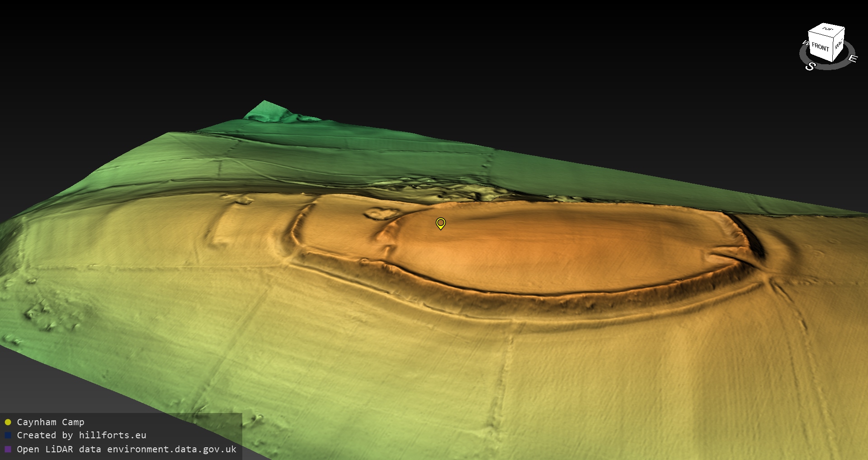Click the purple square legend swatch
The height and width of the screenshot is (460, 868).
8,449
